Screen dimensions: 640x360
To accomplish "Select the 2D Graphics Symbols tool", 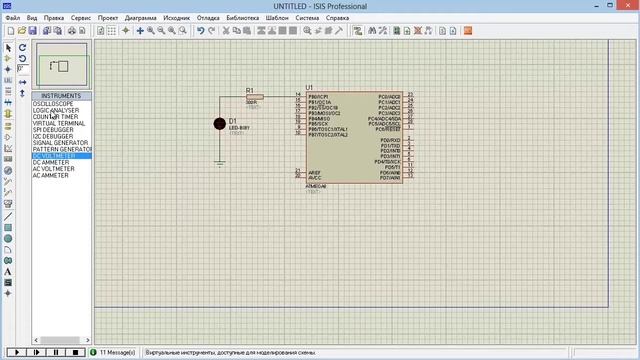I will [8, 282].
